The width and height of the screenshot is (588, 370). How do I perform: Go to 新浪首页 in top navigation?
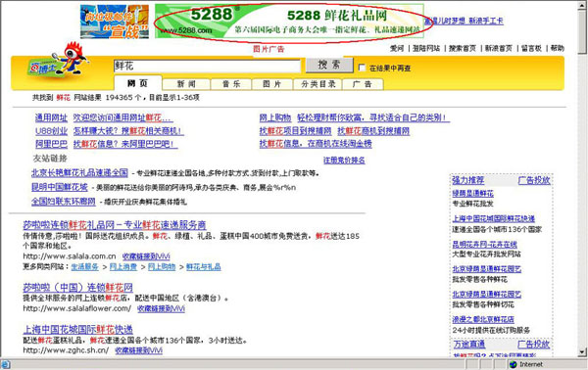[499, 48]
